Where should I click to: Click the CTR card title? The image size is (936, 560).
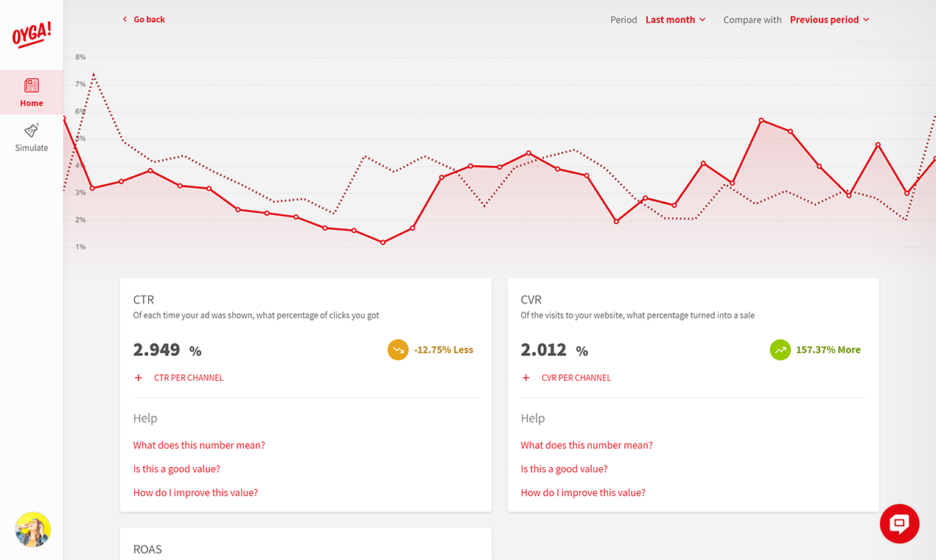click(x=144, y=300)
